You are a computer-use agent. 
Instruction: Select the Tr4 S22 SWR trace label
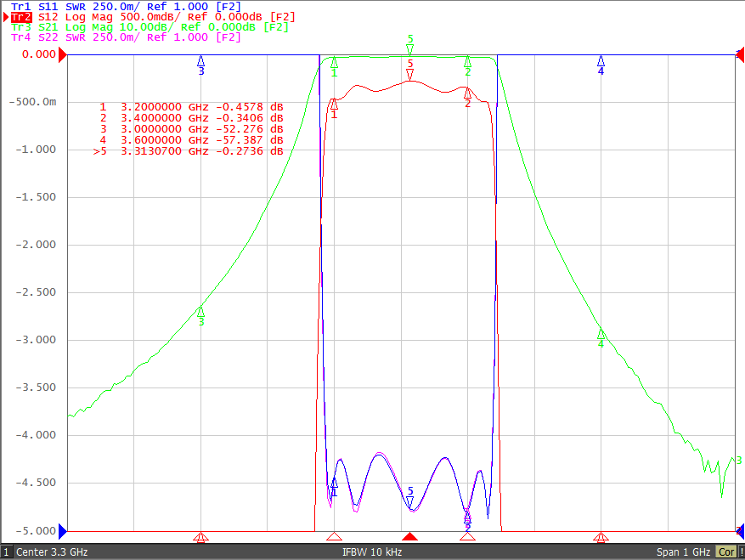126,37
